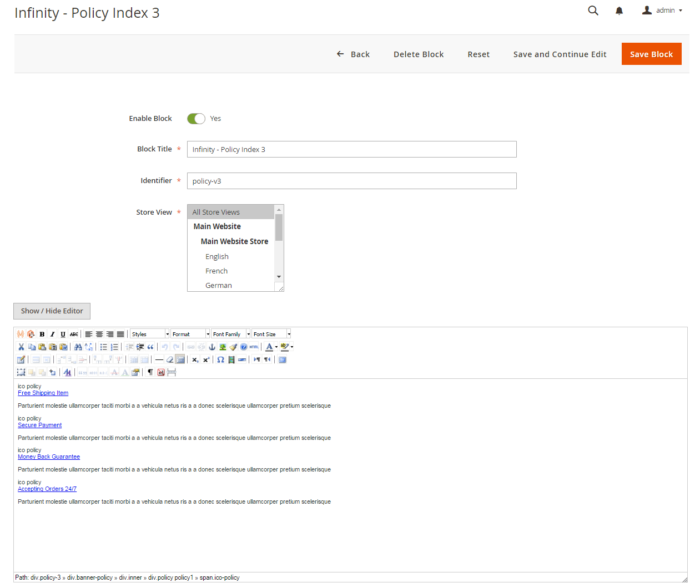Viewport: 700px width, 588px height.
Task: Choose All Store Views option
Action: tap(216, 212)
